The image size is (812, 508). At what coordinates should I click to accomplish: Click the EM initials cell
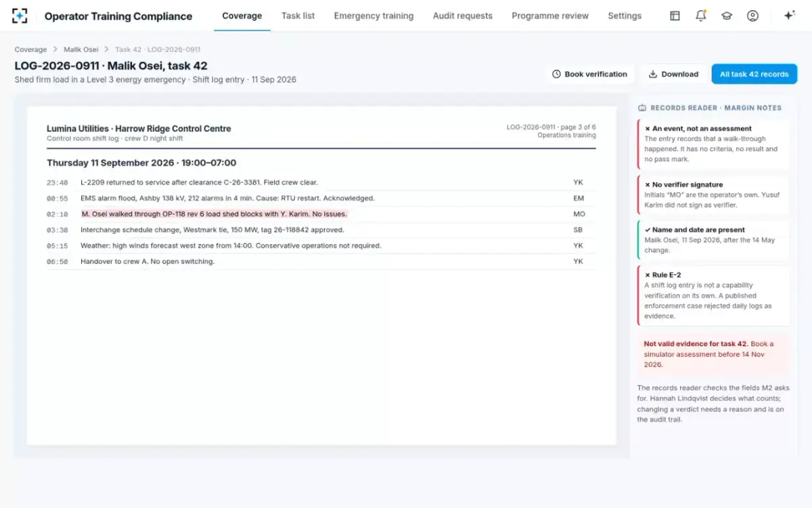(579, 198)
